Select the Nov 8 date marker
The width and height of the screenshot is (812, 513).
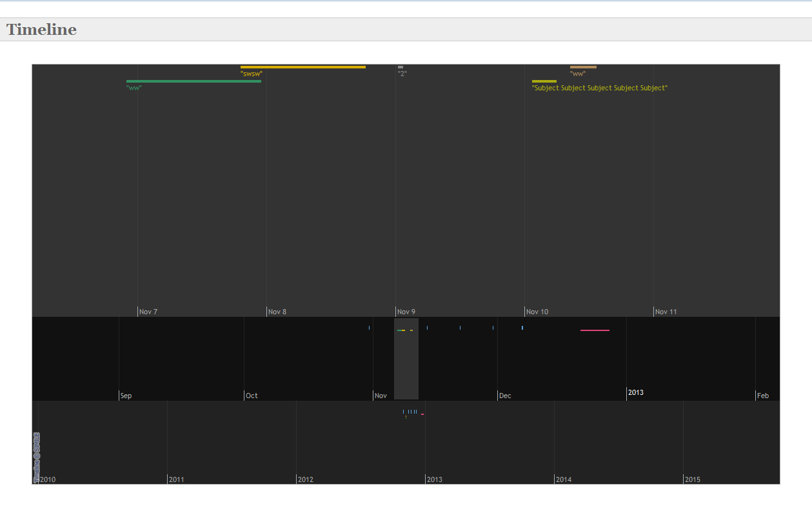(x=277, y=312)
